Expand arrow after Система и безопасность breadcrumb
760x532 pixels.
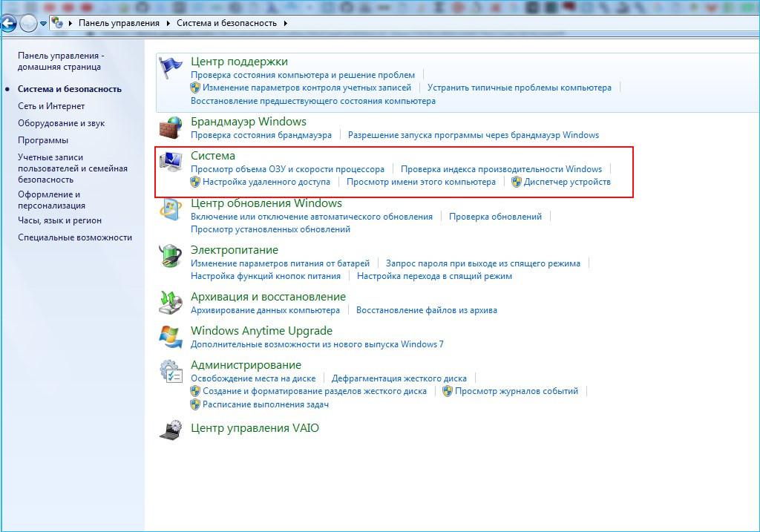click(286, 23)
